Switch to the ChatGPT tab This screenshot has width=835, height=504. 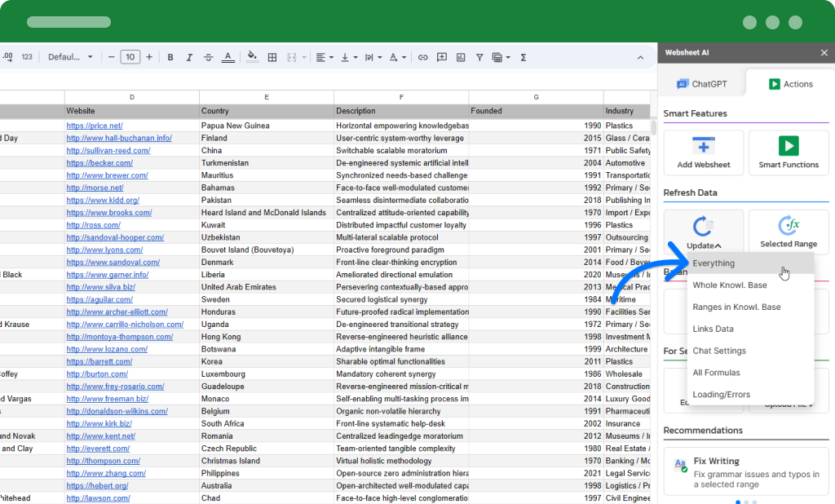(x=701, y=83)
